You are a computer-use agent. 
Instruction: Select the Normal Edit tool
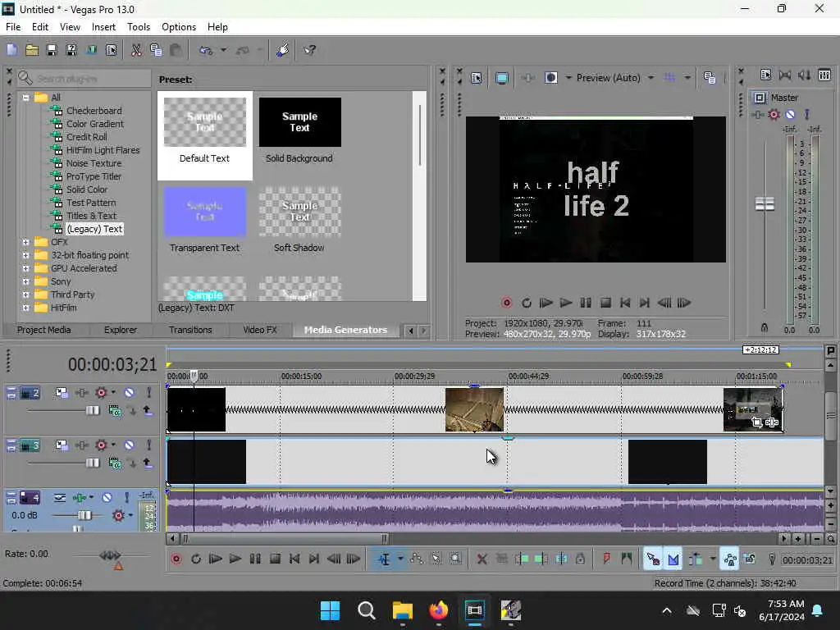(384, 559)
